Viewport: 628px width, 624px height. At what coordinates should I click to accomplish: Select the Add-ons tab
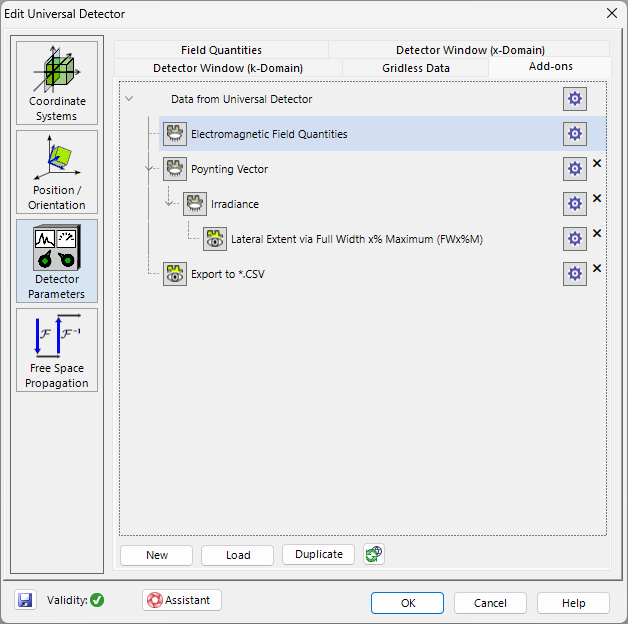pos(550,66)
